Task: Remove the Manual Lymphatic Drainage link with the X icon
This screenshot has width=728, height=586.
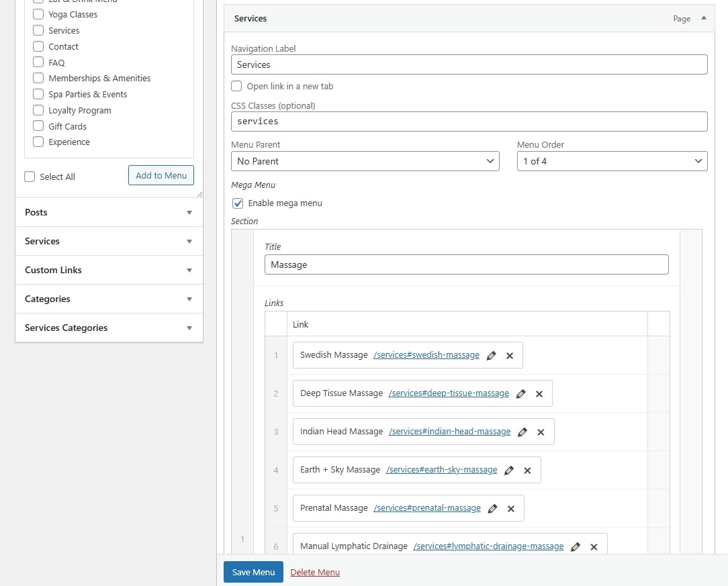Action: pyautogui.click(x=594, y=546)
